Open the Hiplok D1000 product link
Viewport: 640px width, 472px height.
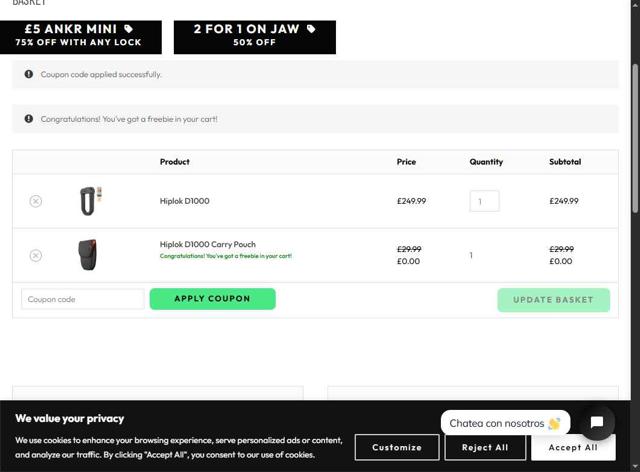(184, 201)
